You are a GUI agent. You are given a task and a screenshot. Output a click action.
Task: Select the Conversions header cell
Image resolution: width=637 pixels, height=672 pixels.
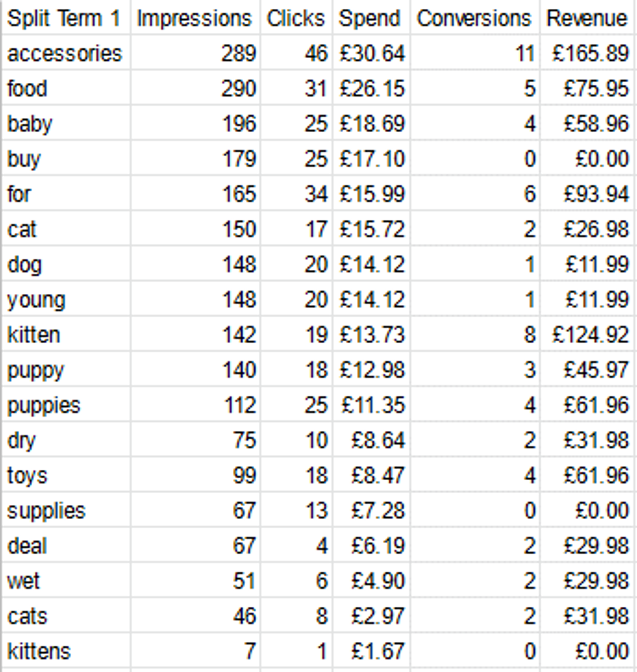[475, 18]
